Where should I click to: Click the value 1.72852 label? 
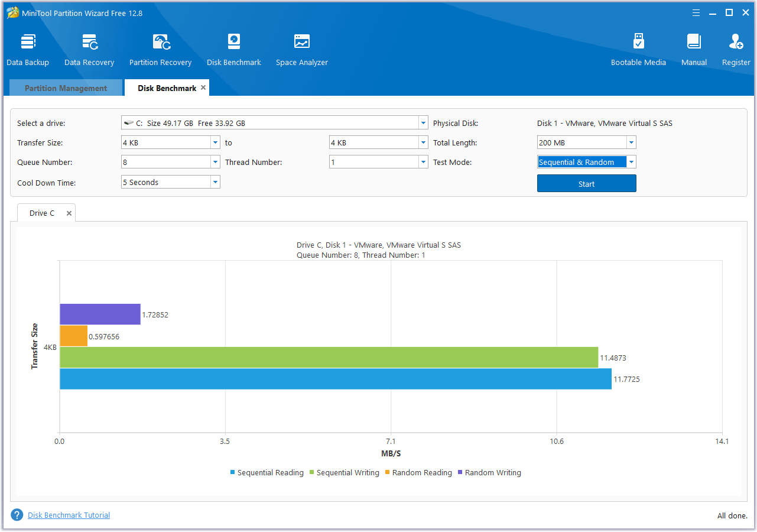click(x=155, y=315)
